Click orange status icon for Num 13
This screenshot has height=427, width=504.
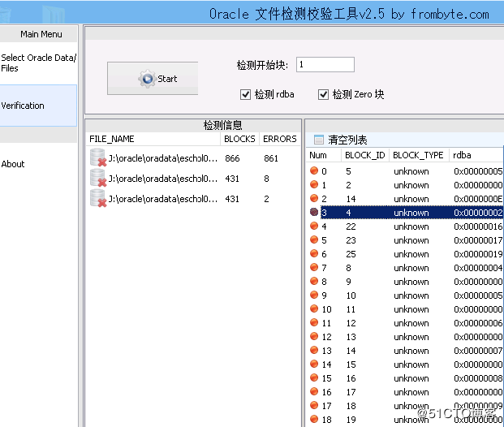(x=314, y=350)
